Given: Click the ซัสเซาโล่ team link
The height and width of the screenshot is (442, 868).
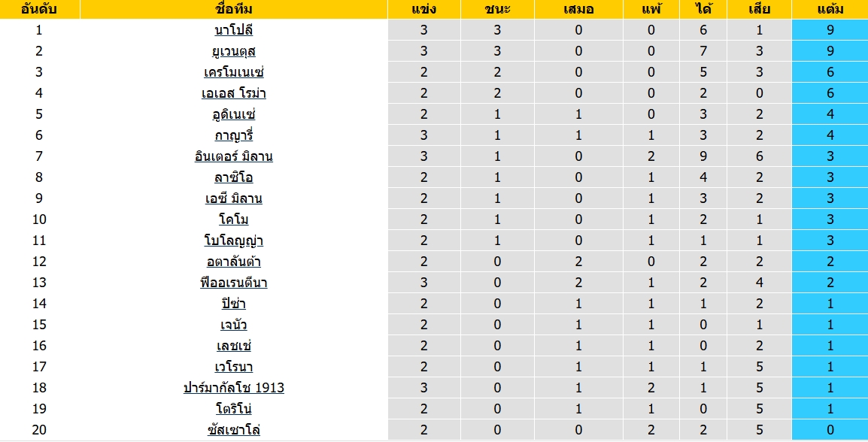Looking at the screenshot, I should coord(234,430).
